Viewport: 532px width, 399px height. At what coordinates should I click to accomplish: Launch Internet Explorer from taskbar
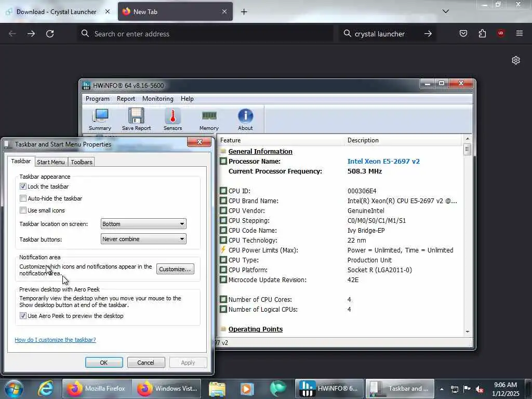(x=46, y=389)
